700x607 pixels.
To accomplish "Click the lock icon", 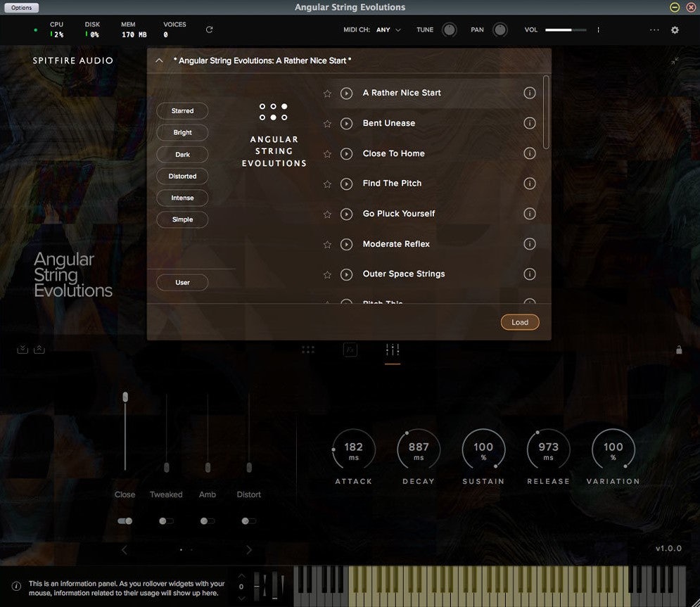I will coord(679,350).
